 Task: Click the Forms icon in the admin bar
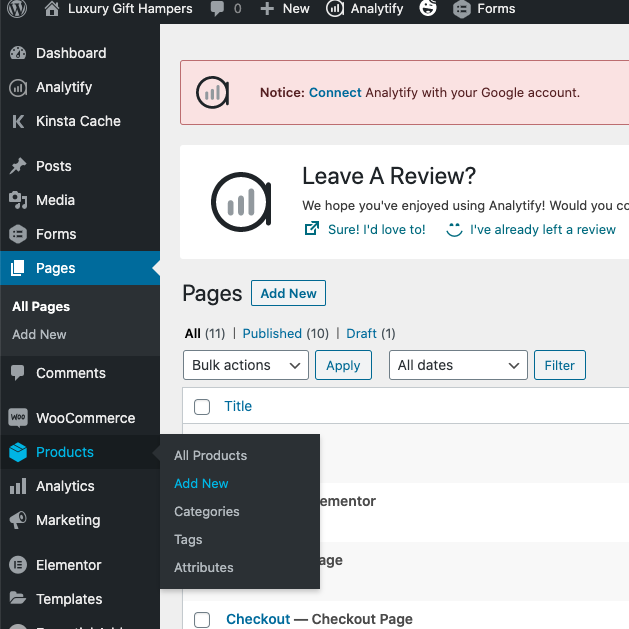click(x=462, y=9)
